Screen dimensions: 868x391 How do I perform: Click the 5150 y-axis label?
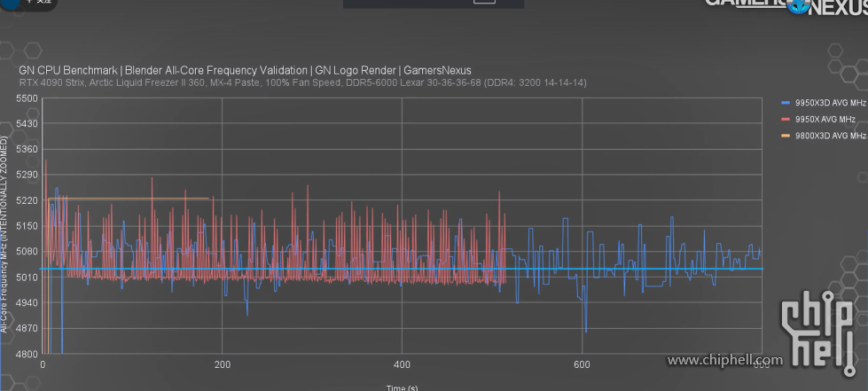[27, 226]
